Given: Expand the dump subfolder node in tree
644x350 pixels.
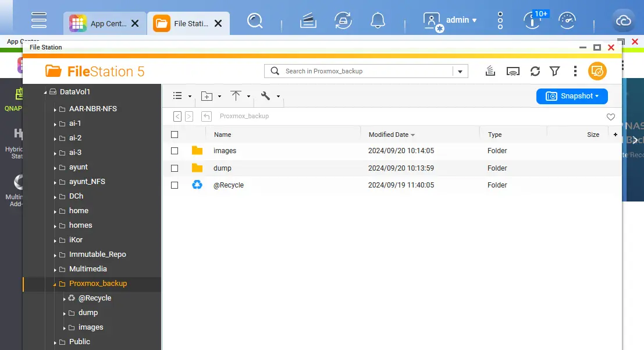Looking at the screenshot, I should click(64, 313).
